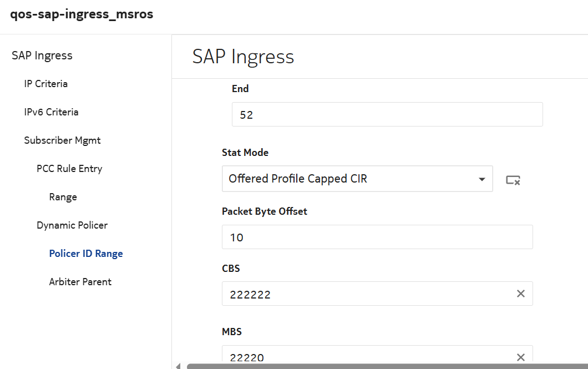
Task: Click the horizontal scrollbar left arrow
Action: pos(178,366)
